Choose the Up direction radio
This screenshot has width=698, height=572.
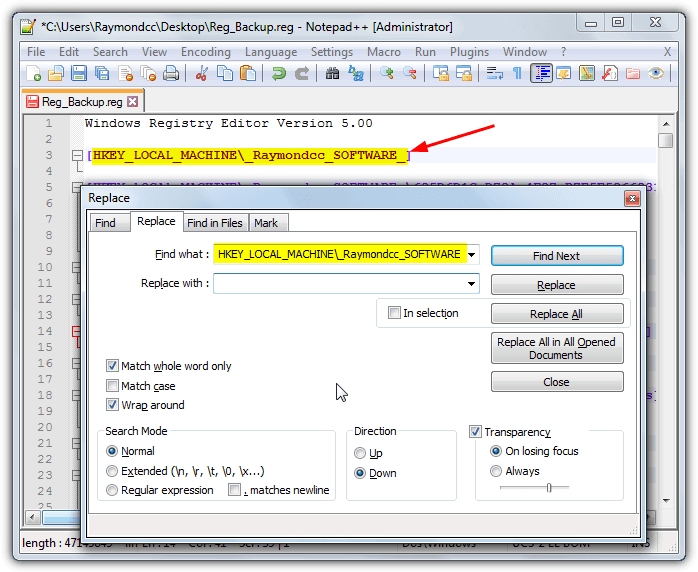(x=360, y=453)
